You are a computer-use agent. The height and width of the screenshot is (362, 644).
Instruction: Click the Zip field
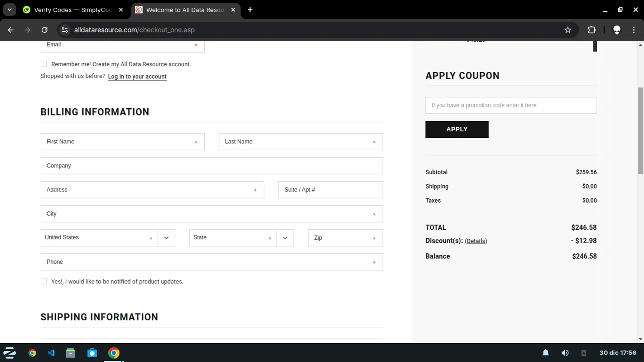point(345,238)
